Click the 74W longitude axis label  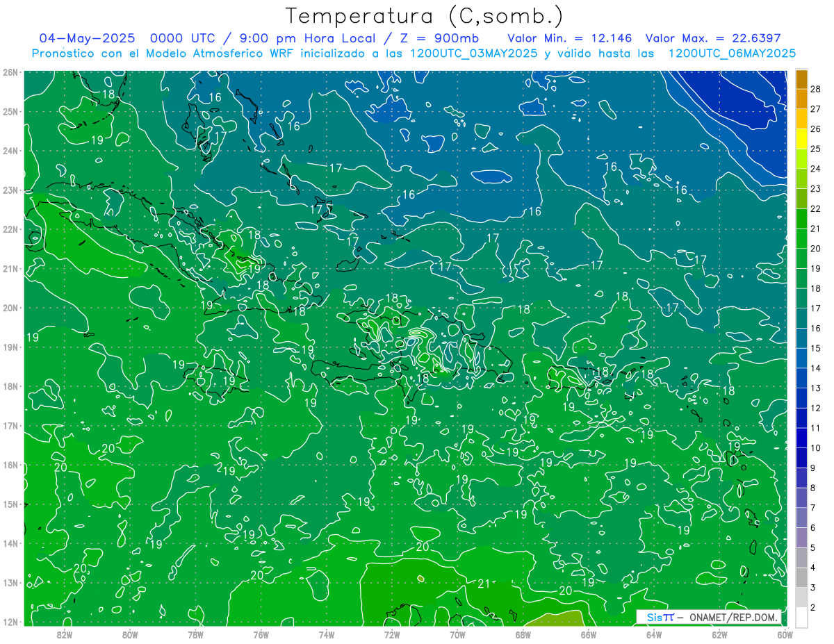[x=327, y=634]
